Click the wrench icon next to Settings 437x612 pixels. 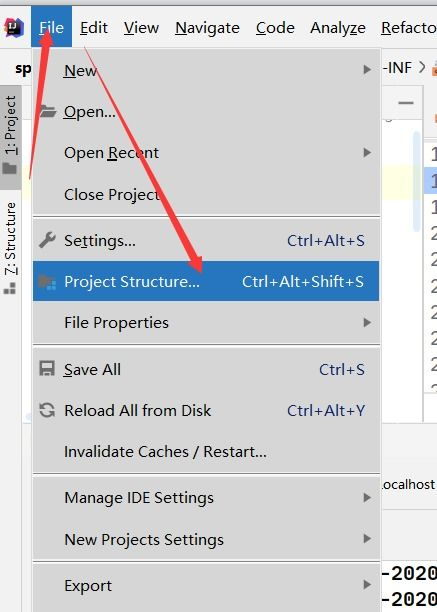pos(47,240)
